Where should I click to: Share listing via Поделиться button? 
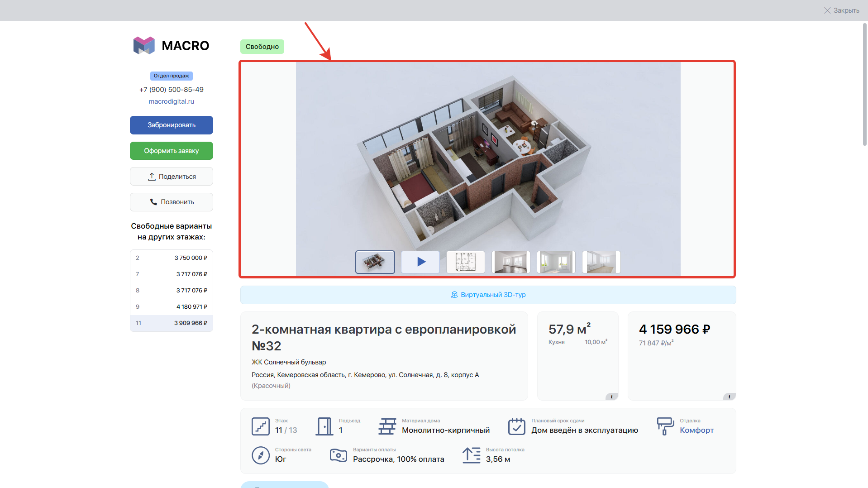coord(172,177)
